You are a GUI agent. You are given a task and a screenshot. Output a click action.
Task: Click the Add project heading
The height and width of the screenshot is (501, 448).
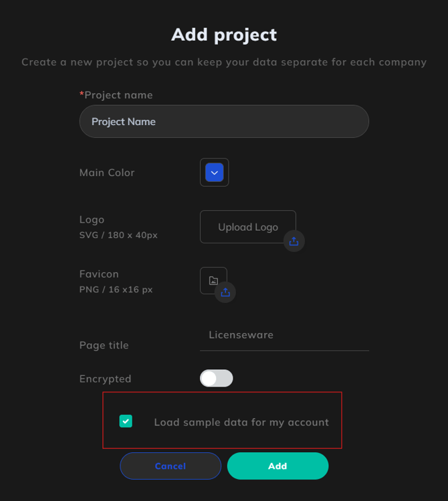(224, 35)
